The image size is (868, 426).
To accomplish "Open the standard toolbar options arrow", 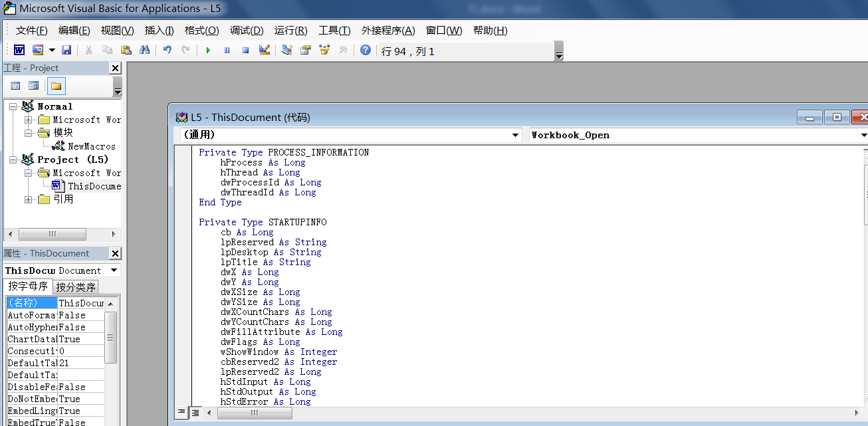I will coord(559,51).
